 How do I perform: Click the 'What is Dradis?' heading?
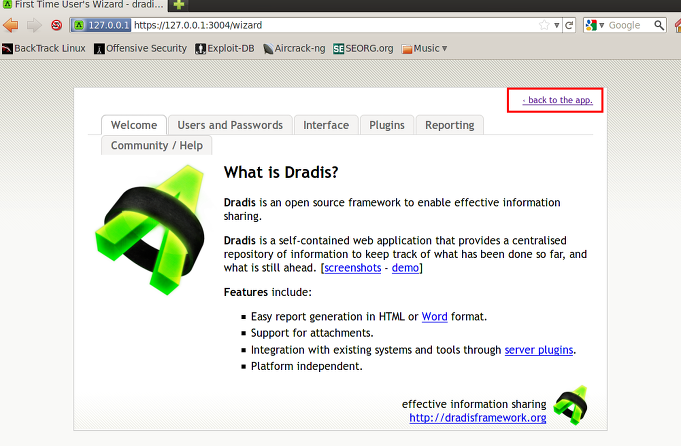[x=281, y=173]
